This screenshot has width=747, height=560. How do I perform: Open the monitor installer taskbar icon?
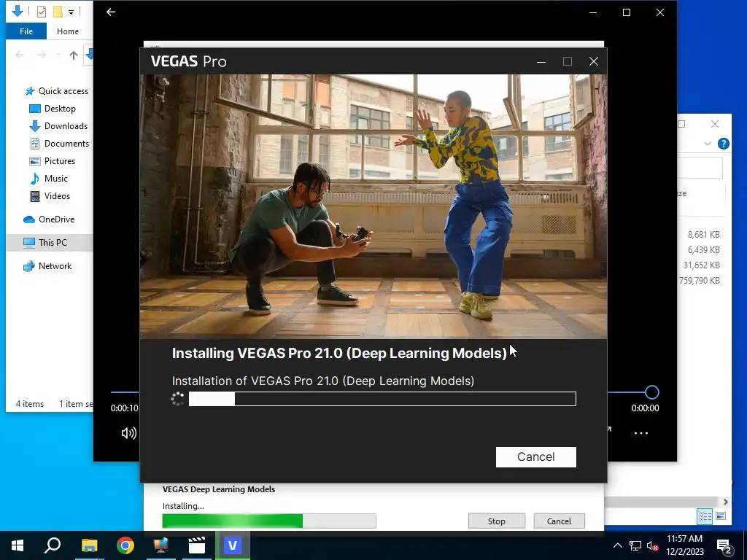point(161,545)
